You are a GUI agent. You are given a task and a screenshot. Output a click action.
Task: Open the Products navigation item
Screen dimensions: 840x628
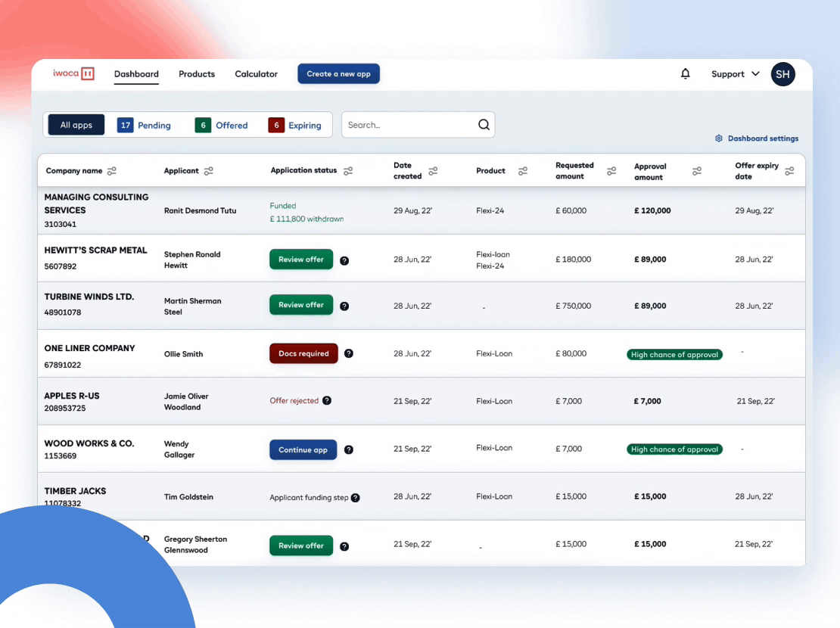click(197, 73)
